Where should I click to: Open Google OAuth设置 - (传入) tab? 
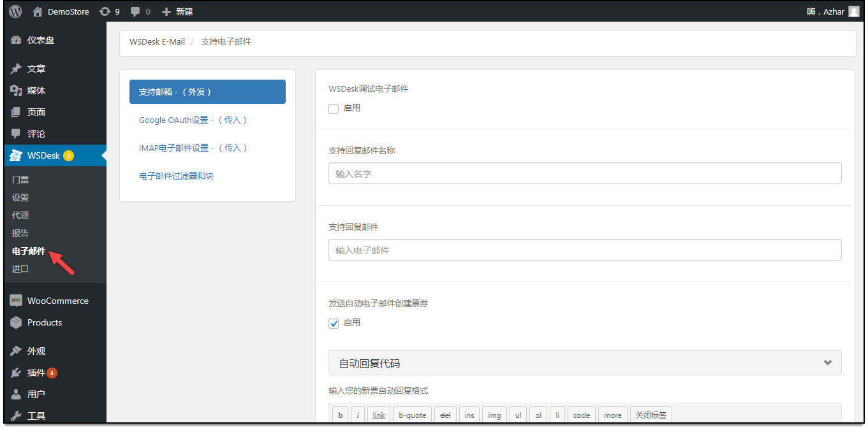193,120
